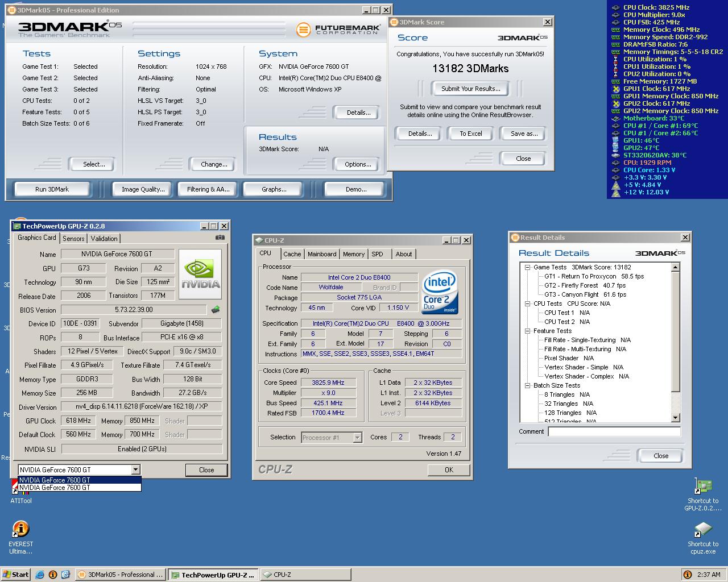Click Submit Your Results button
This screenshot has height=582, width=728.
point(471,89)
